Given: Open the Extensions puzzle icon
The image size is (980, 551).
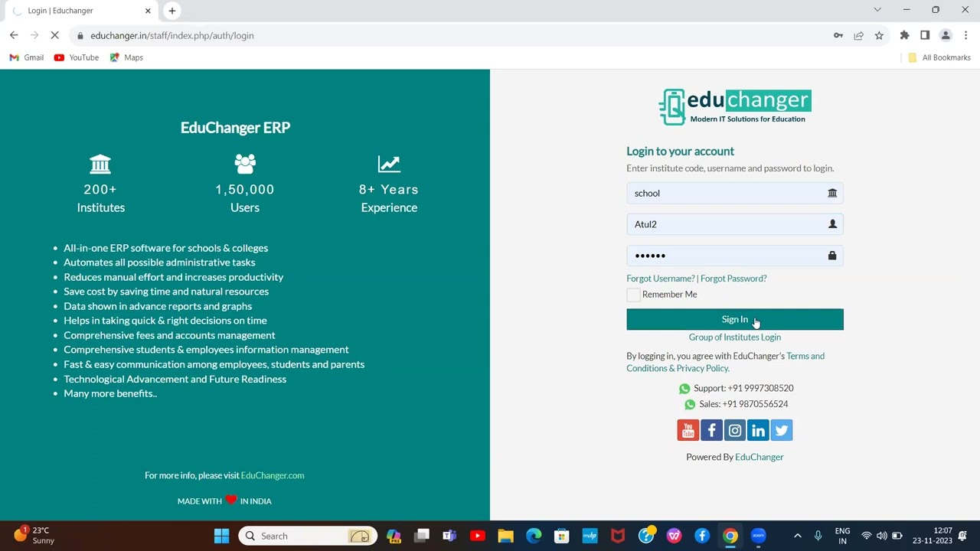Looking at the screenshot, I should tap(904, 35).
